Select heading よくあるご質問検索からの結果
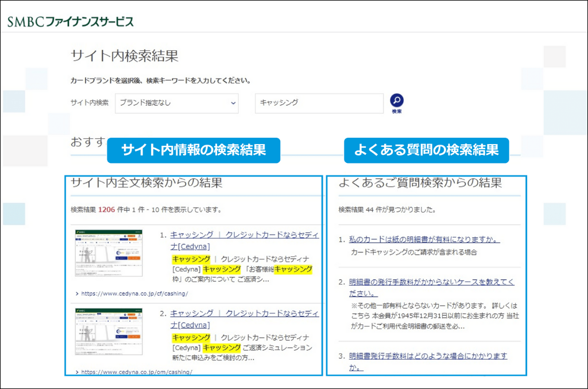 pyautogui.click(x=420, y=183)
